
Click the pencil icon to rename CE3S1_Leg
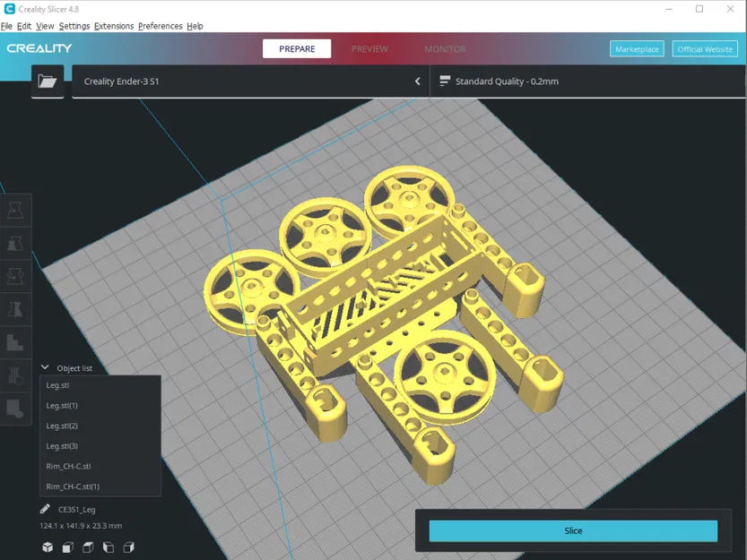pos(45,508)
